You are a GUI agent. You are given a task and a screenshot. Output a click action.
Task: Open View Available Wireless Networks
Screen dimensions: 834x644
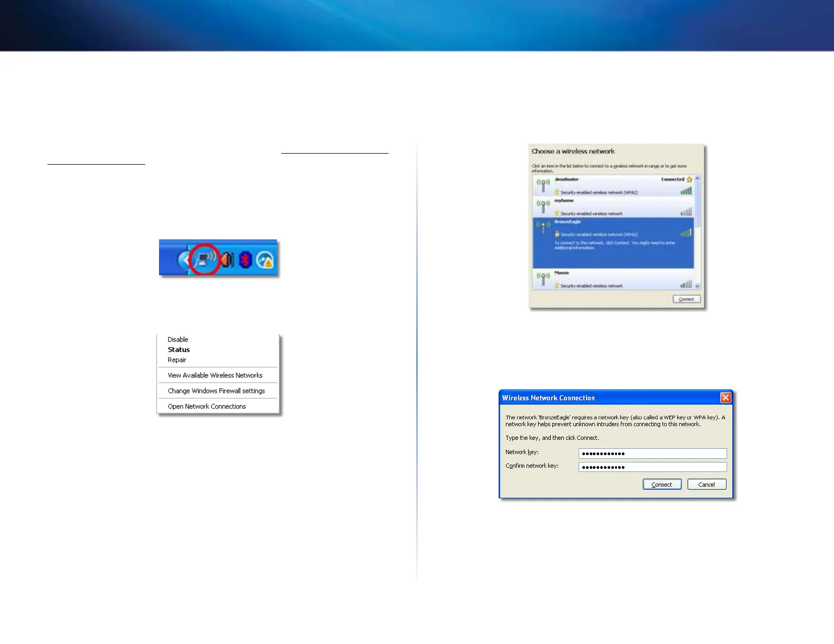215,375
